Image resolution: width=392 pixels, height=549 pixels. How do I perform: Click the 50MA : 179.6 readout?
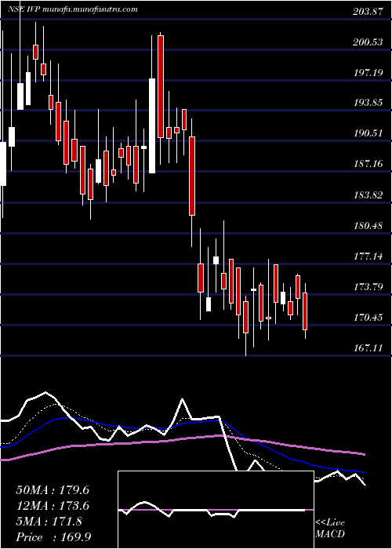(53, 490)
